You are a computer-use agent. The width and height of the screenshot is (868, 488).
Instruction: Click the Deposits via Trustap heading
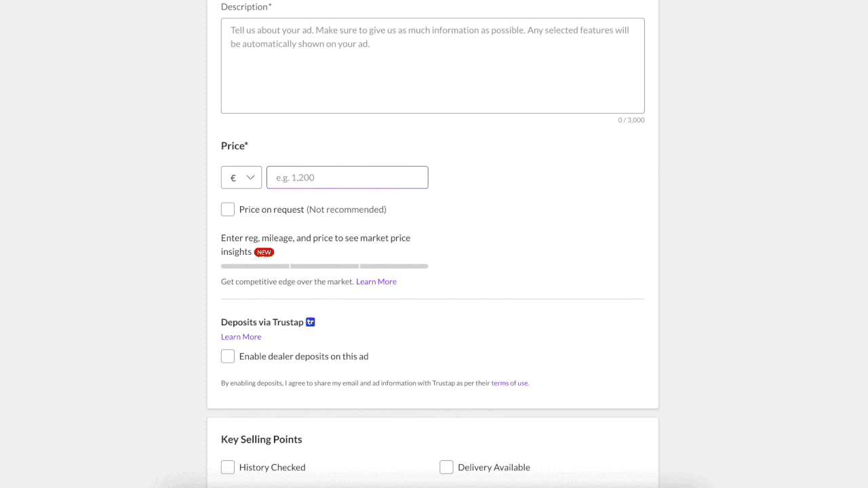262,322
